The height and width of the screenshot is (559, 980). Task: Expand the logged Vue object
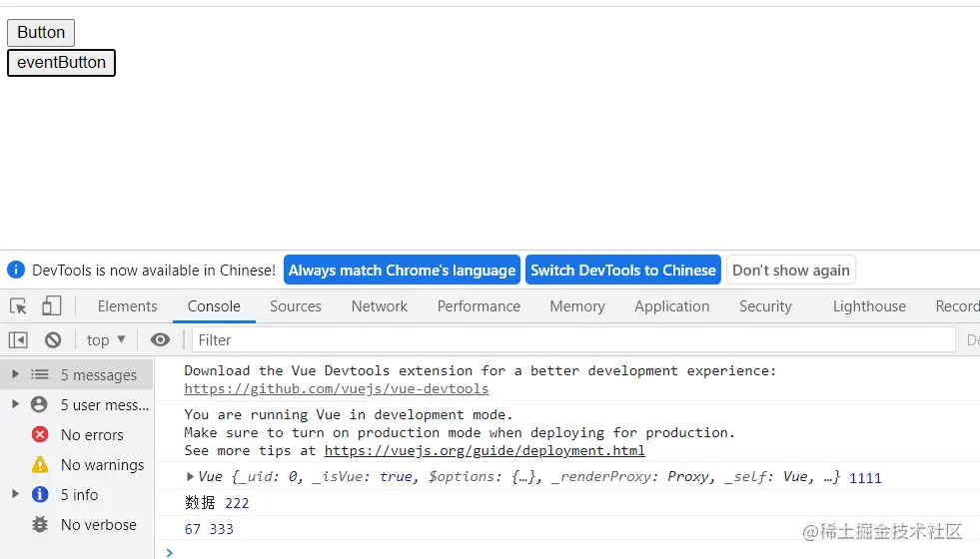pyautogui.click(x=190, y=476)
